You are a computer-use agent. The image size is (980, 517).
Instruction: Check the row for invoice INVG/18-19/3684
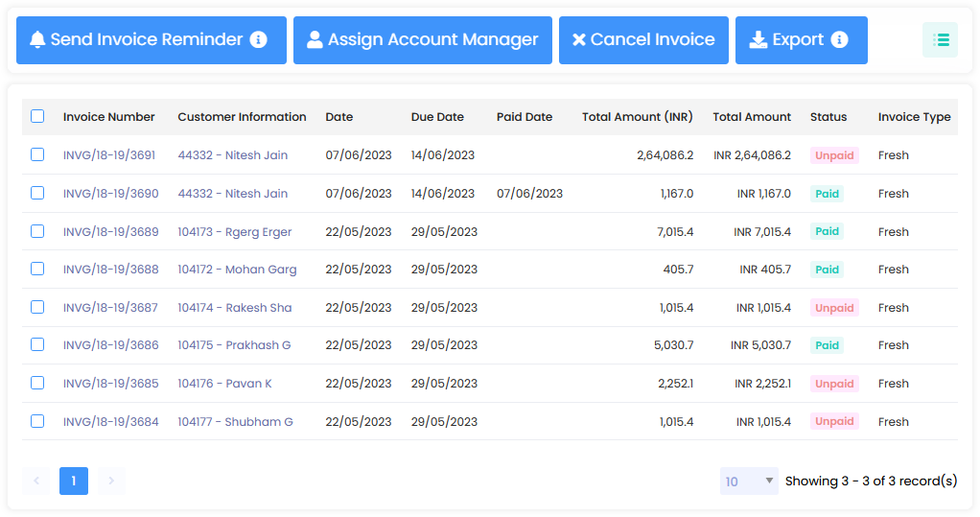click(37, 421)
